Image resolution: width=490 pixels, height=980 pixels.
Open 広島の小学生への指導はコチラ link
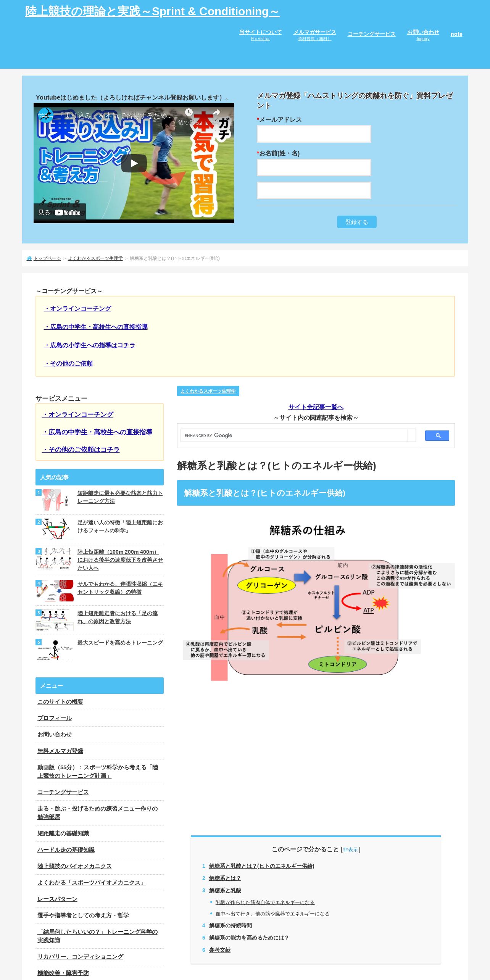[x=90, y=345]
